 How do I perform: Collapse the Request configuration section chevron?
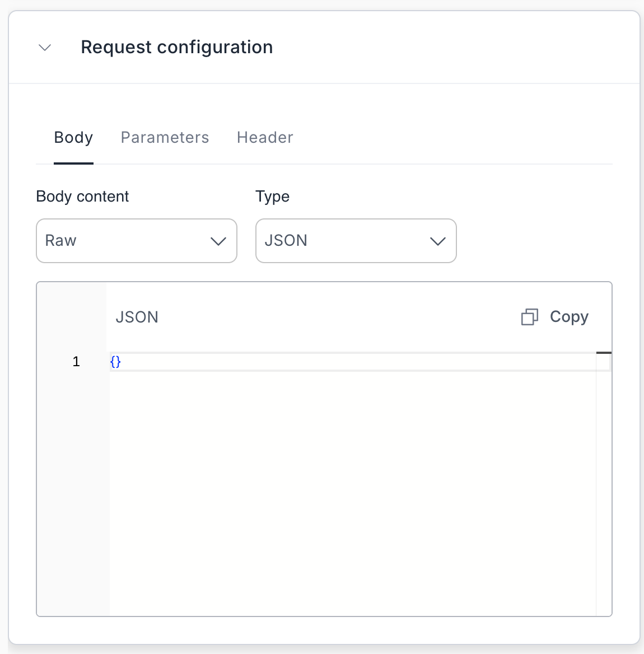45,48
